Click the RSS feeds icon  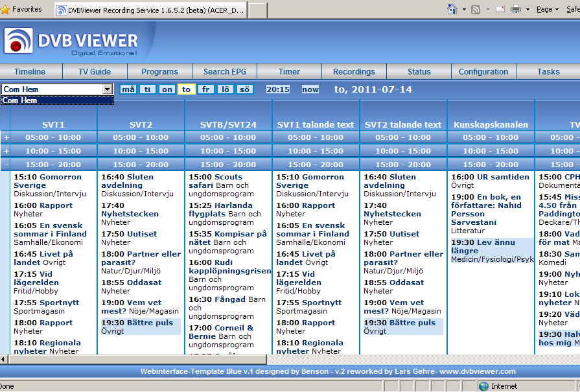[x=476, y=9]
